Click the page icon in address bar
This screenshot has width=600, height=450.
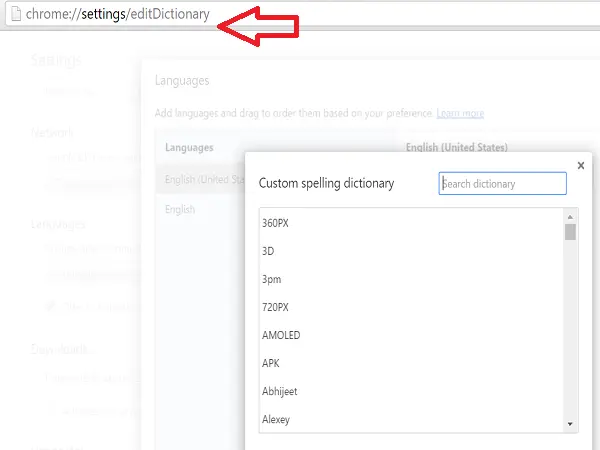(x=16, y=14)
